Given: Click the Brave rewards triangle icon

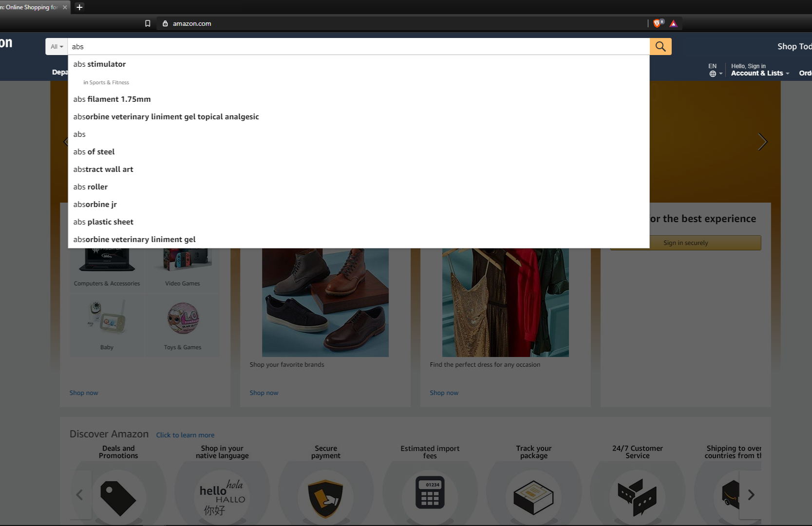Looking at the screenshot, I should 673,23.
